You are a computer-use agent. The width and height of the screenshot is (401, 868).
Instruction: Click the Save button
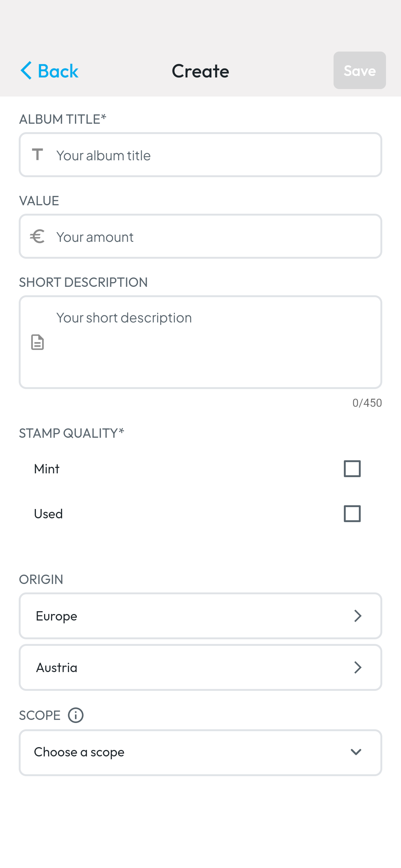pyautogui.click(x=359, y=70)
